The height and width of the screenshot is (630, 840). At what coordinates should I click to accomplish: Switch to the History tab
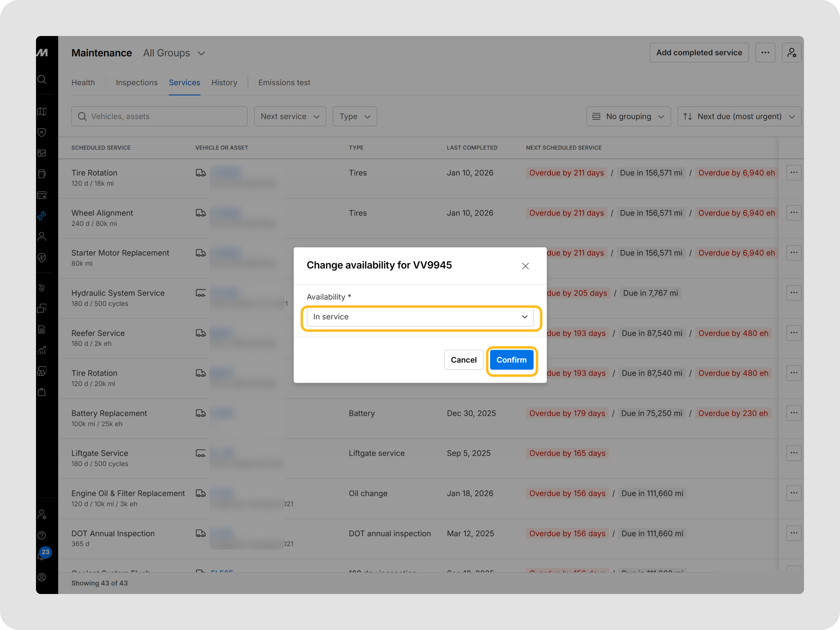coord(224,82)
